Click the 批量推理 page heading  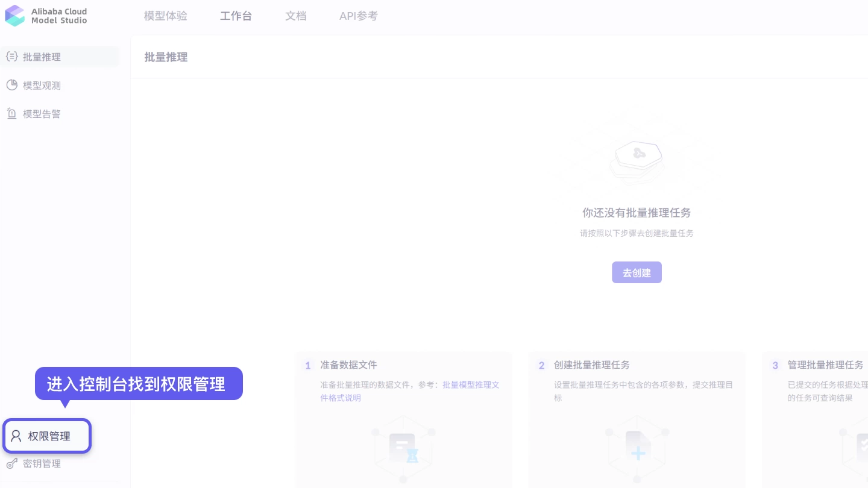pos(166,57)
